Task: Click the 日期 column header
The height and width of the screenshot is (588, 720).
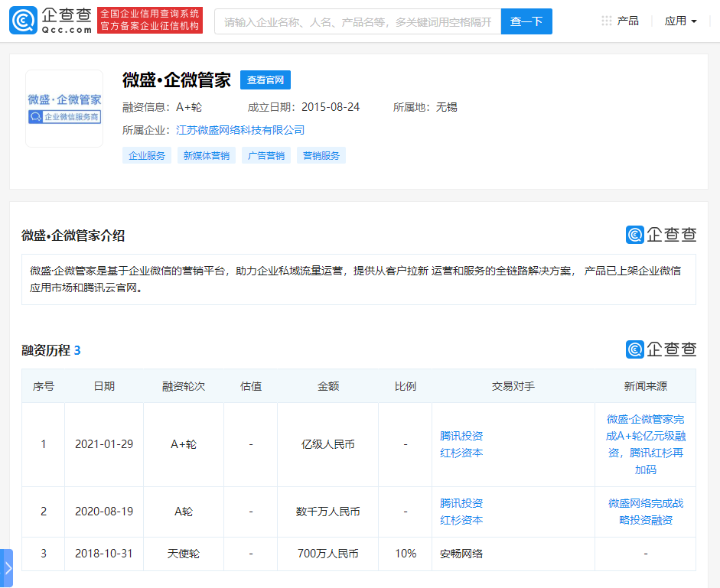Action: [x=104, y=386]
